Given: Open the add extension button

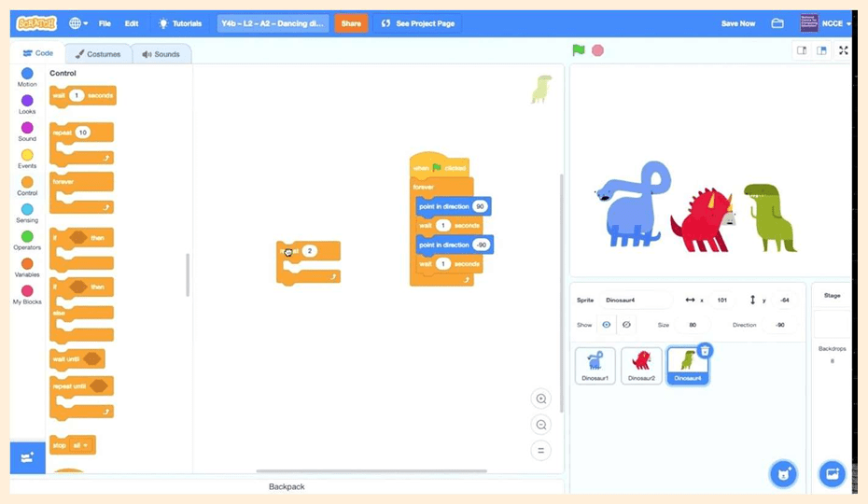Looking at the screenshot, I should [26, 457].
